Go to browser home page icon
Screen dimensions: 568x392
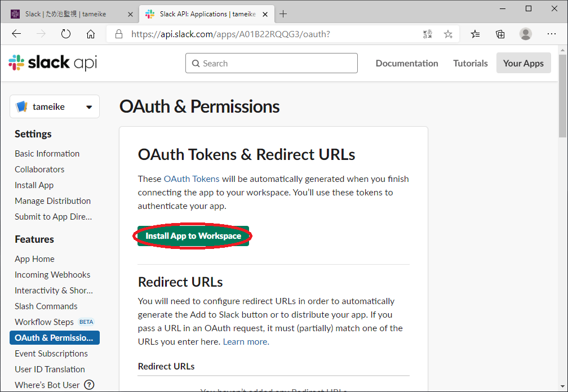91,34
